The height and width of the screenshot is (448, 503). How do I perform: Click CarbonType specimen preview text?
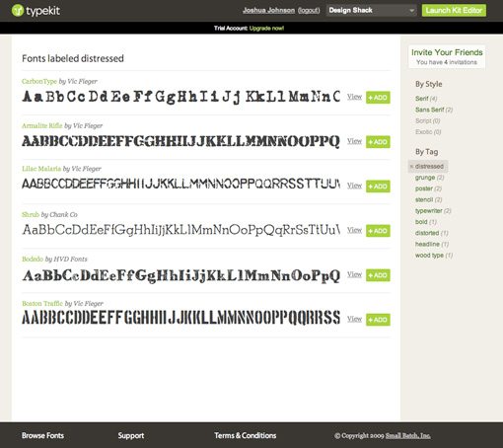180,97
